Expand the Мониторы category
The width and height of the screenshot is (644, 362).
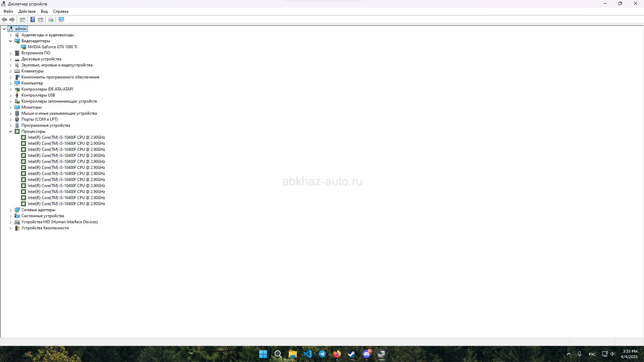[10, 107]
